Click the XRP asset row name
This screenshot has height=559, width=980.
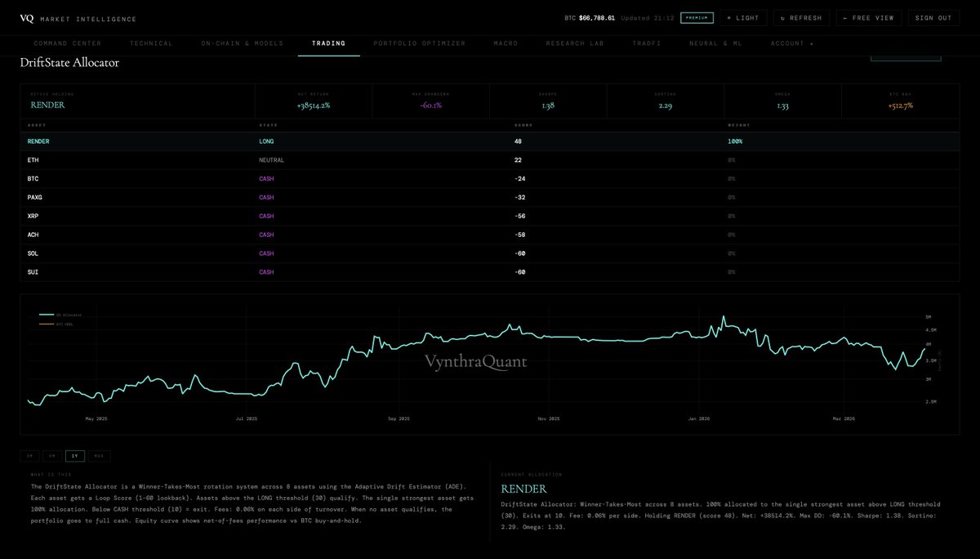click(33, 217)
